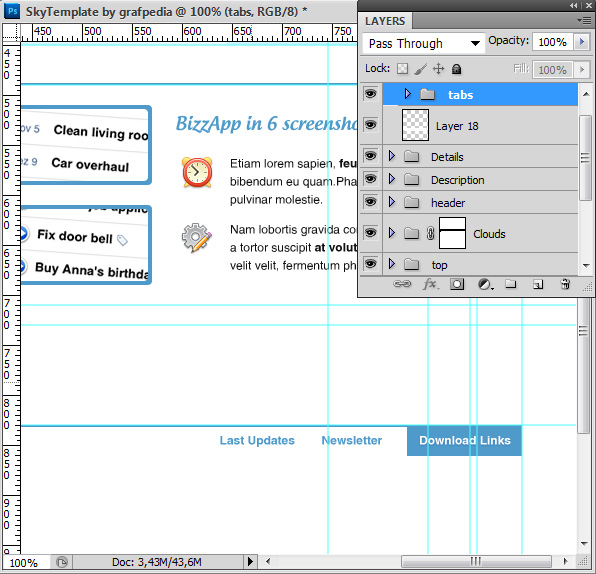
Task: Click folder icon of header group
Action: point(411,203)
